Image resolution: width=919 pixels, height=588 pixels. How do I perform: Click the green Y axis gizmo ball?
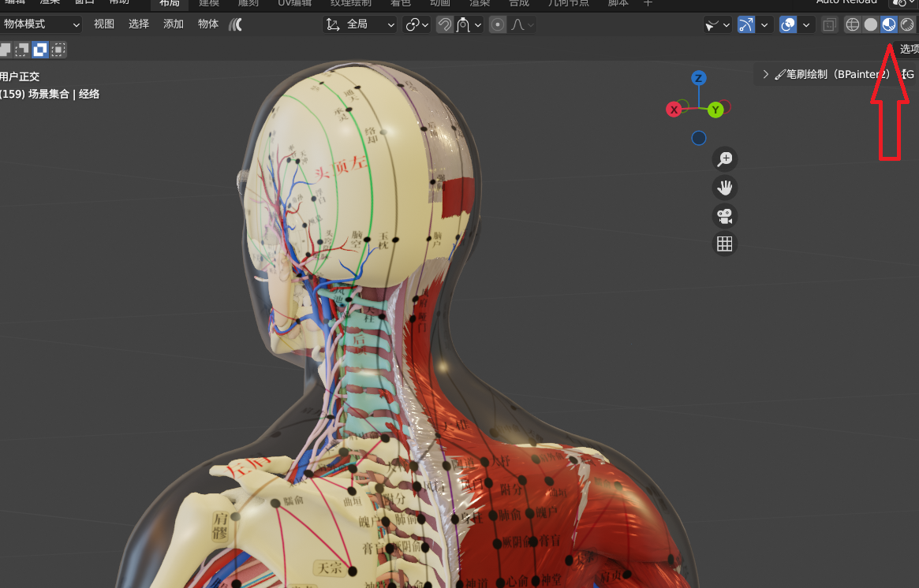pyautogui.click(x=715, y=110)
